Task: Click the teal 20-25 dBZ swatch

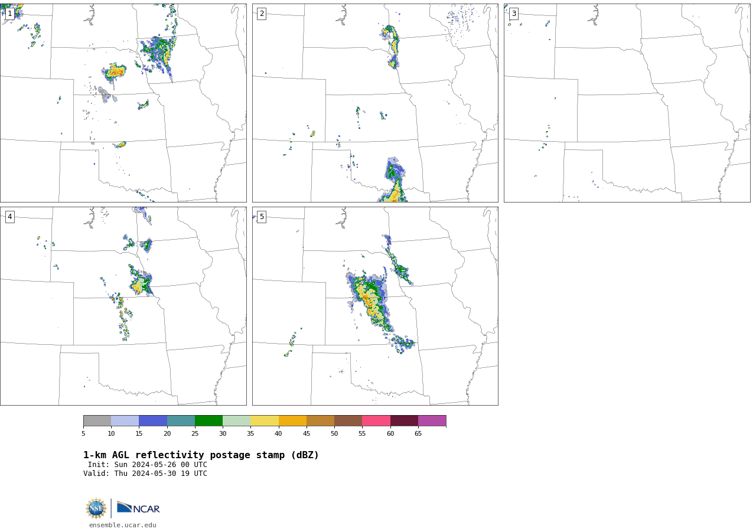Action: coord(181,420)
